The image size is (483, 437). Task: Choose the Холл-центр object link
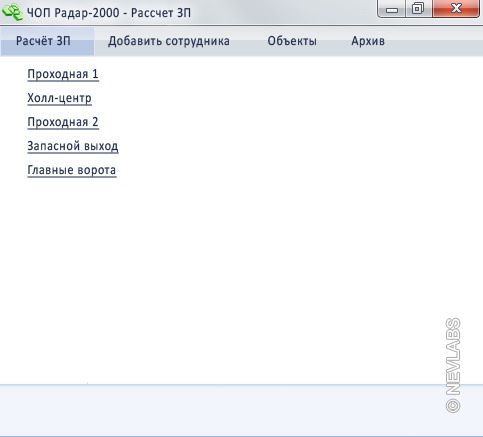[x=59, y=98]
